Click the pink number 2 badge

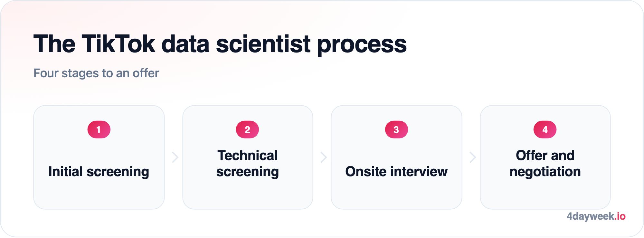point(247,129)
